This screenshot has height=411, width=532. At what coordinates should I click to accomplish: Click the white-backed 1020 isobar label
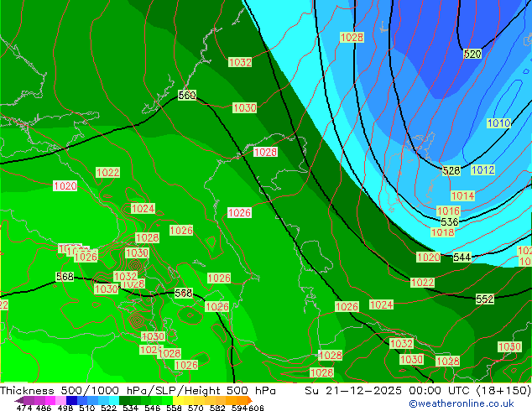click(x=65, y=186)
